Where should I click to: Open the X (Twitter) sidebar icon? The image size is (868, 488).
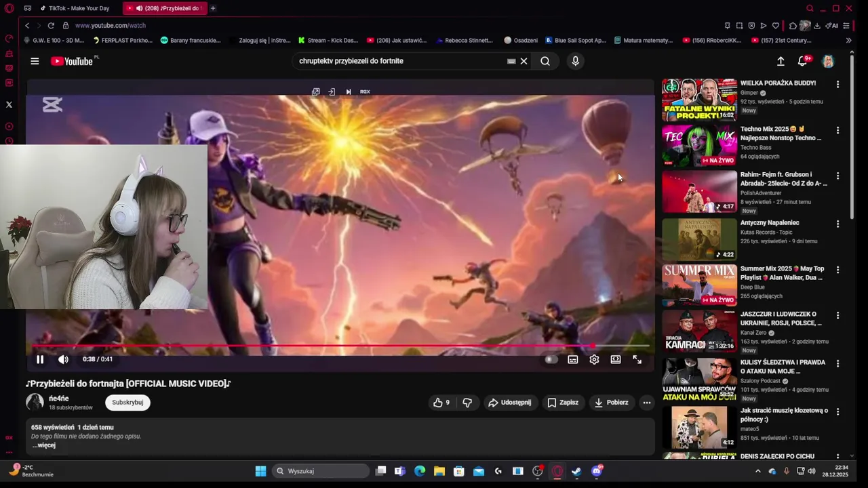(9, 104)
